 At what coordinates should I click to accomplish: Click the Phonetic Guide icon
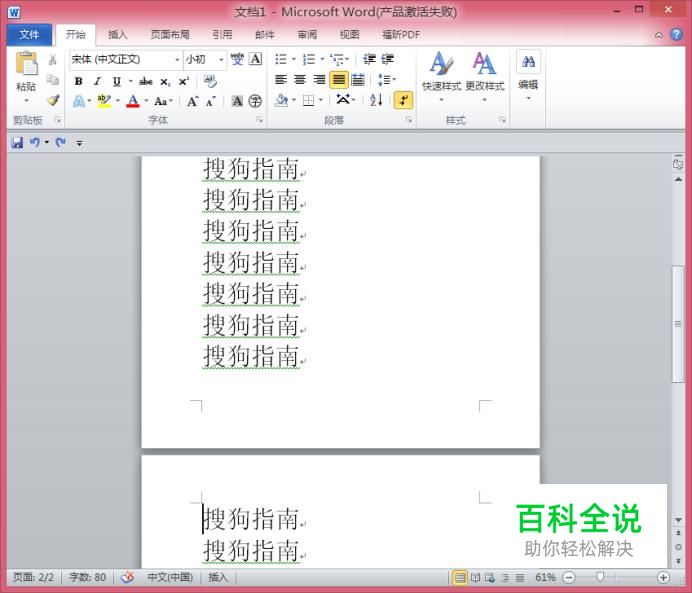237,59
